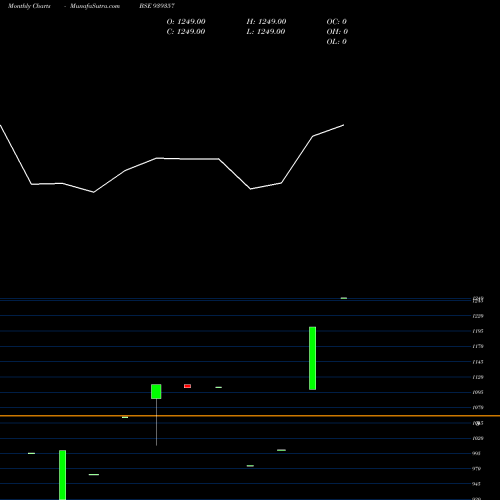This screenshot has width=500, height=500.
Task: Click the red candlestick on the chart
Action: [x=187, y=386]
